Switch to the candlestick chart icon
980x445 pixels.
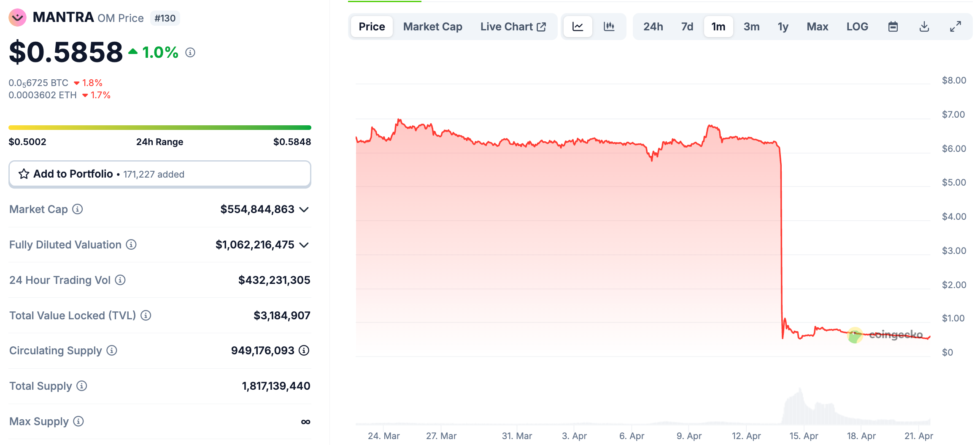coord(609,27)
